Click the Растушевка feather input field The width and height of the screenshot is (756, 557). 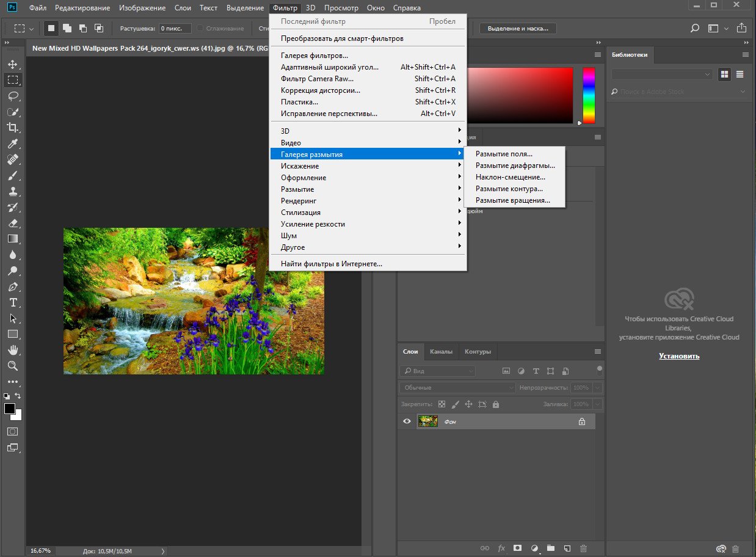(x=175, y=28)
